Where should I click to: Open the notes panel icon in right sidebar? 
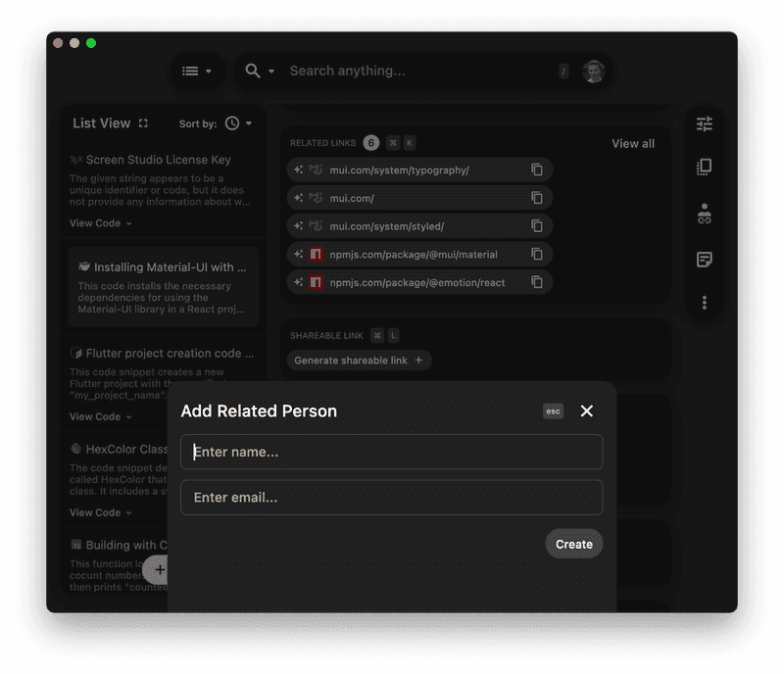704,259
